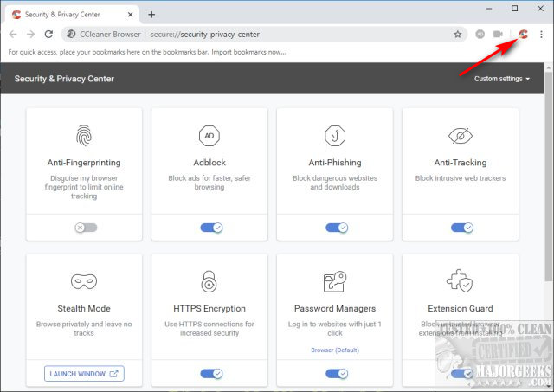Click the Anti-Fingerprinting title

tap(84, 163)
